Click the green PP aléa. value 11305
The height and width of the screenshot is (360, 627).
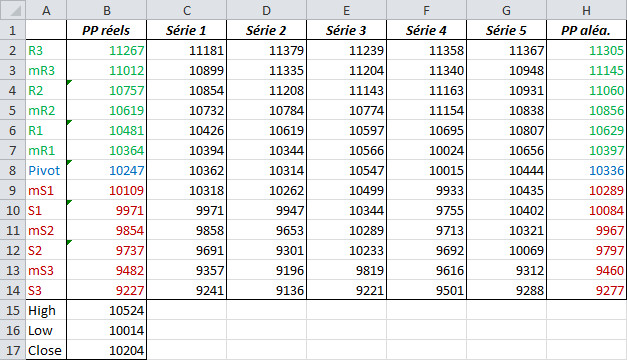(587, 50)
